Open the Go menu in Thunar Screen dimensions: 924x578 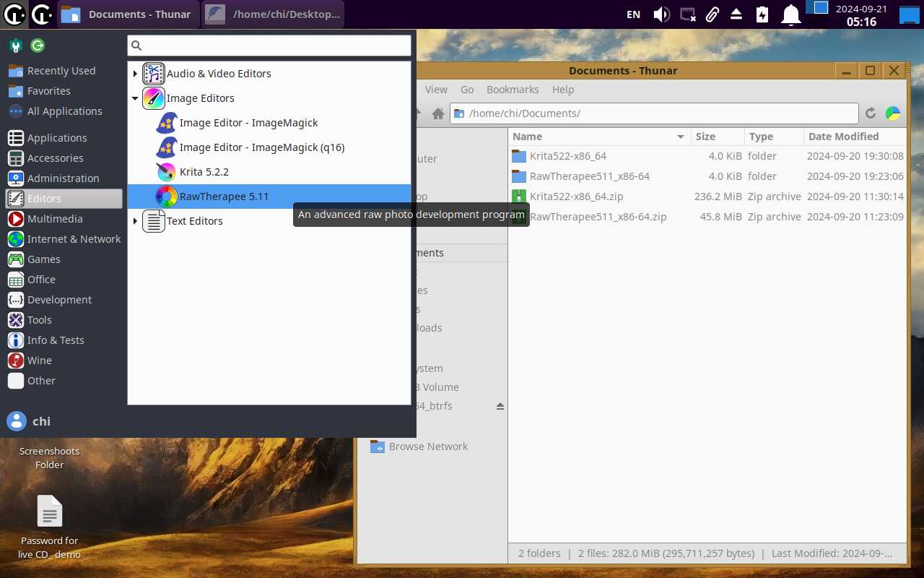click(467, 90)
